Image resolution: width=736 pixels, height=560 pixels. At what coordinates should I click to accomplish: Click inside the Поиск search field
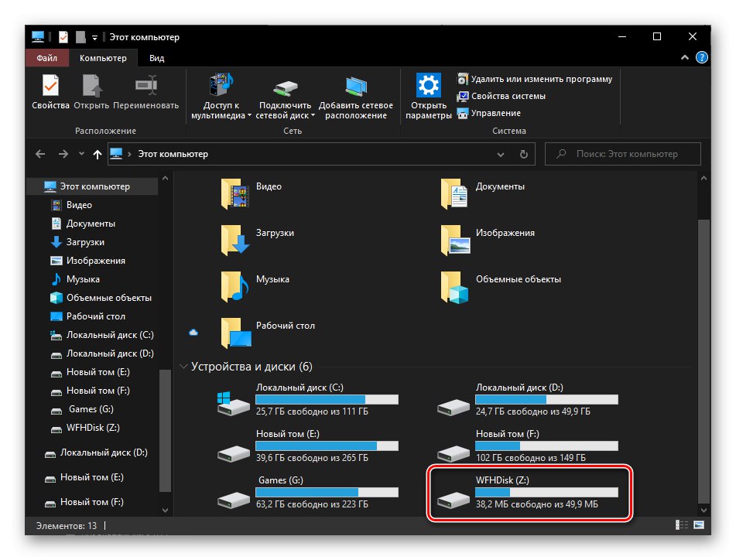tap(623, 154)
